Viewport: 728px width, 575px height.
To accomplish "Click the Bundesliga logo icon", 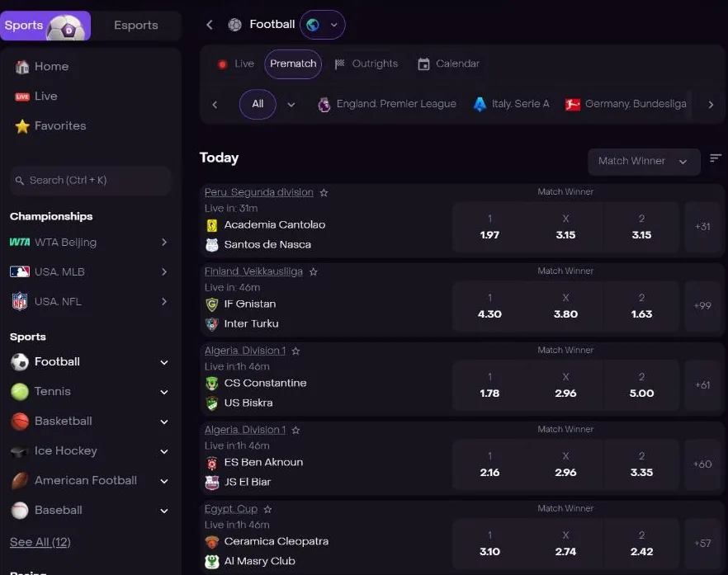I will pos(573,105).
